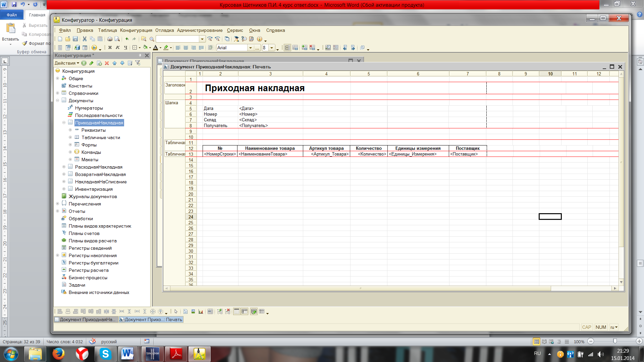Open text color picker A
This screenshot has width=644, height=362.
[x=155, y=48]
